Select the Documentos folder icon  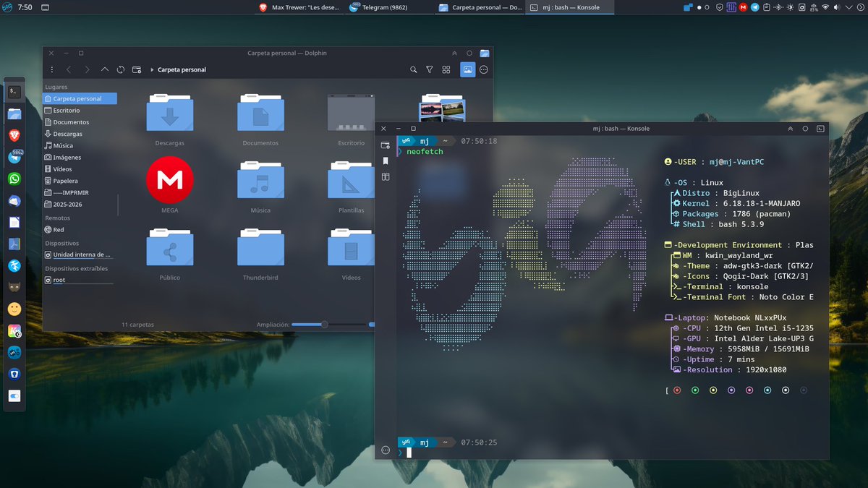click(x=260, y=112)
